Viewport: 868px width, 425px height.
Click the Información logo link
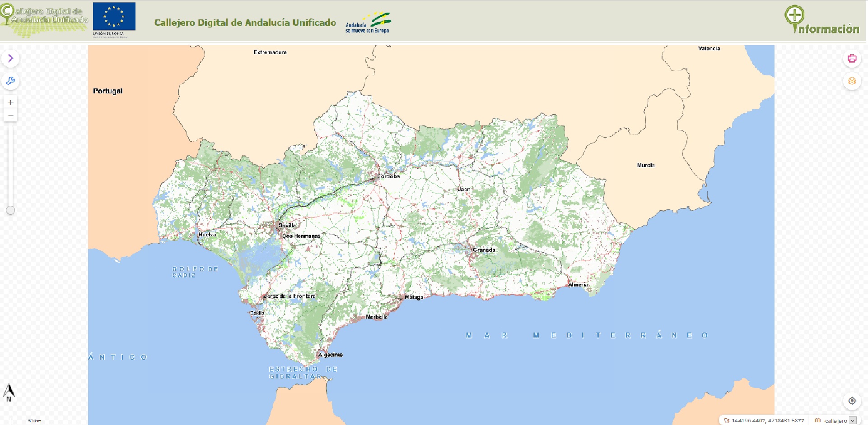821,20
